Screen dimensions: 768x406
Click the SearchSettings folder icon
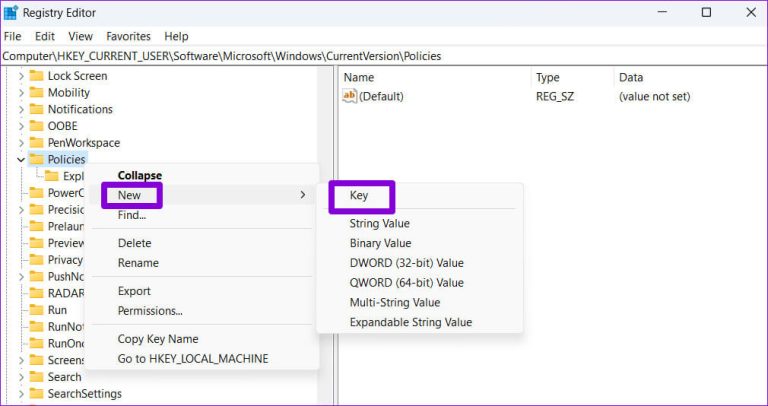pos(37,394)
